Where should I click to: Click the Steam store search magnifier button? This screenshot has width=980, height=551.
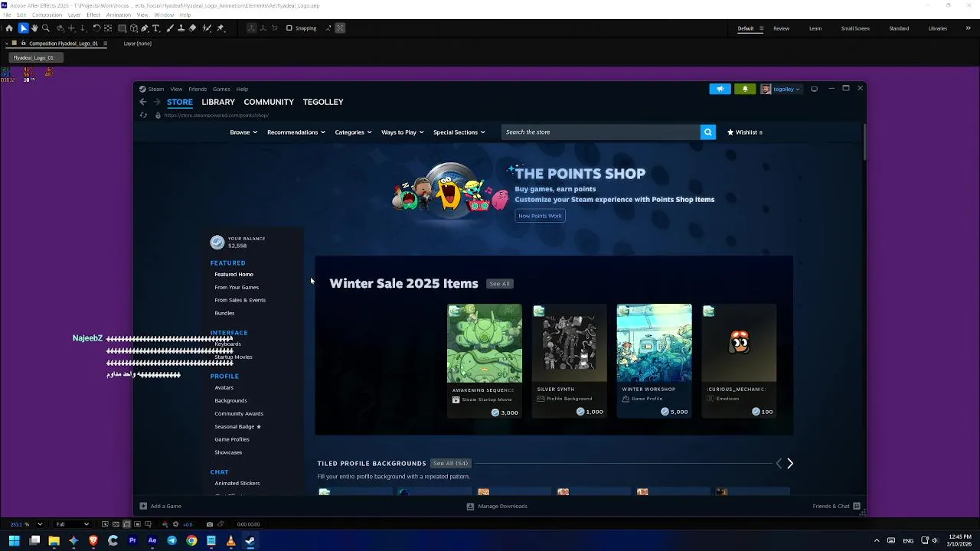coord(707,132)
